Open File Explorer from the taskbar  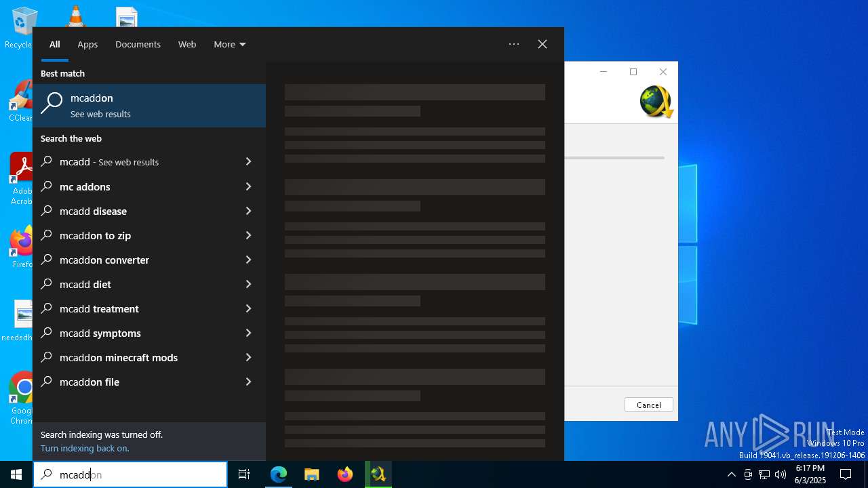tap(312, 474)
